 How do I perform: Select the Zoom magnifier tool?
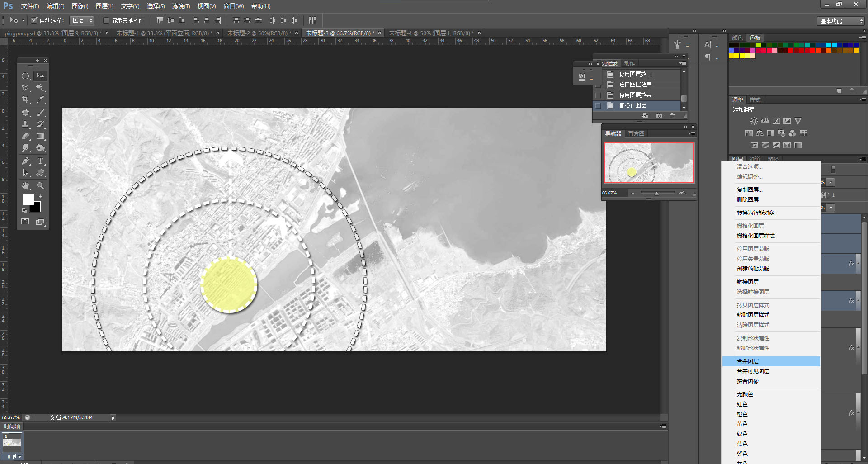[40, 186]
